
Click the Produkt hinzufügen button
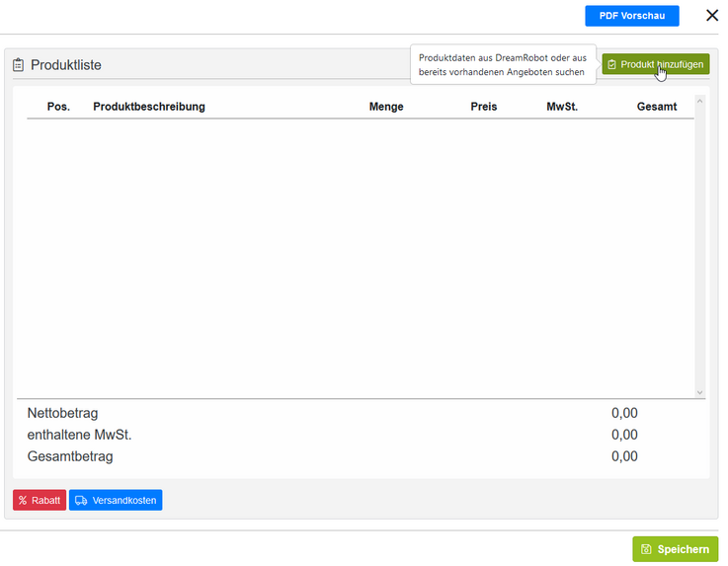pos(656,64)
